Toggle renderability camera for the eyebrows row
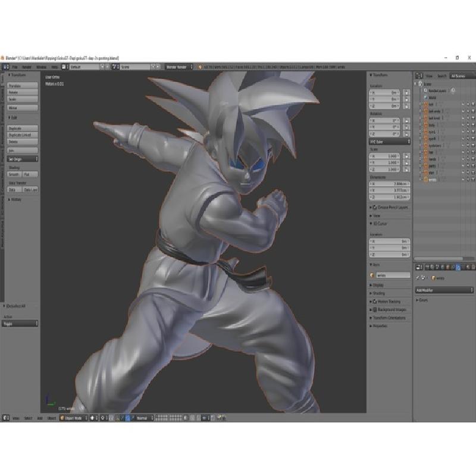Viewport: 476px width, 476px height. tap(473, 145)
